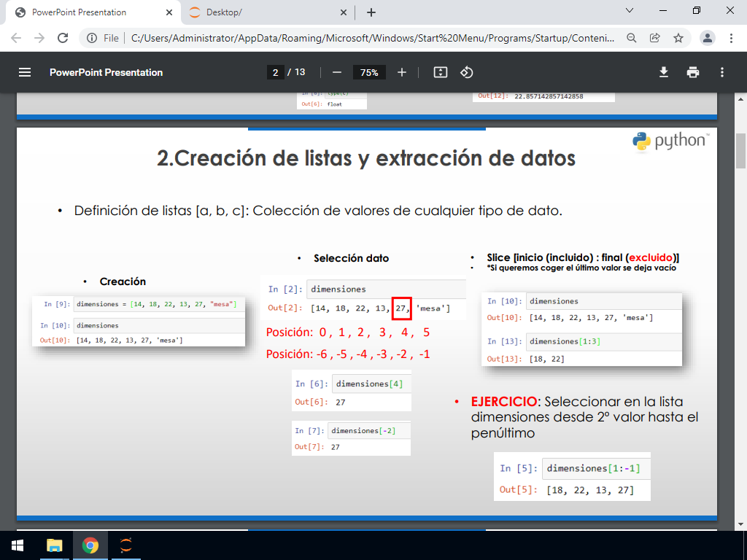
Task: Bookmark this tab with the star
Action: pos(678,38)
